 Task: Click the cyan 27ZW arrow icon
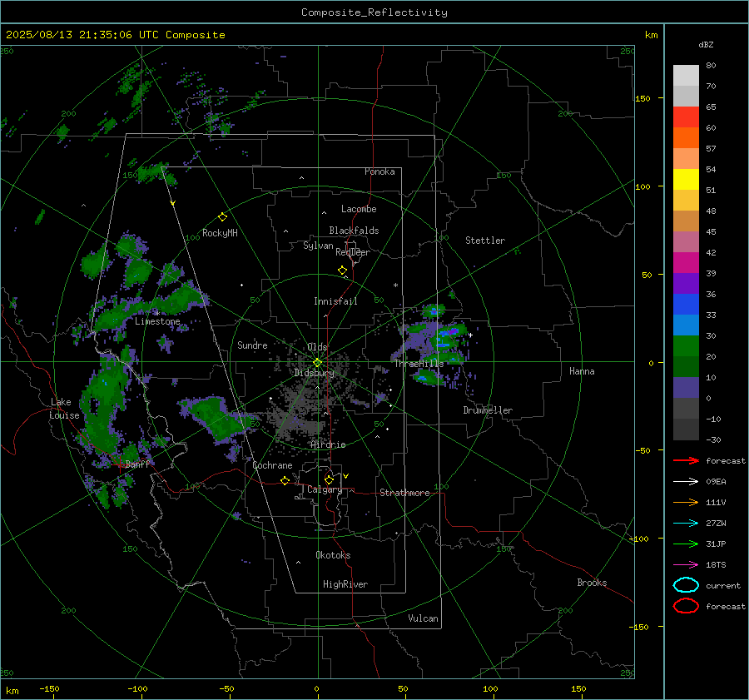coord(686,524)
